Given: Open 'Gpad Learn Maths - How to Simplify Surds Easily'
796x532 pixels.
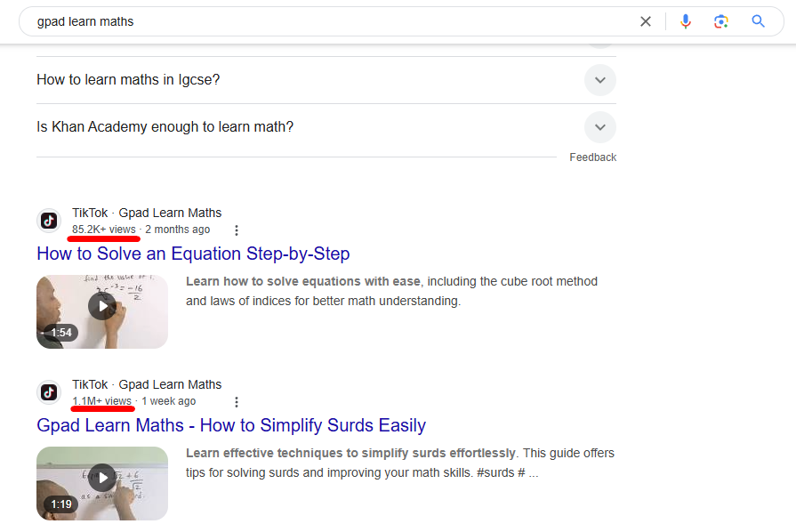Looking at the screenshot, I should pos(231,425).
